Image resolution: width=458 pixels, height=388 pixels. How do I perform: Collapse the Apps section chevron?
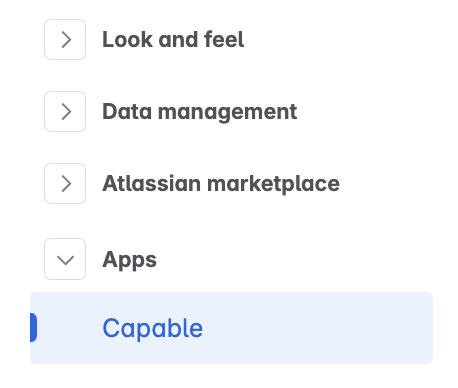pos(65,259)
